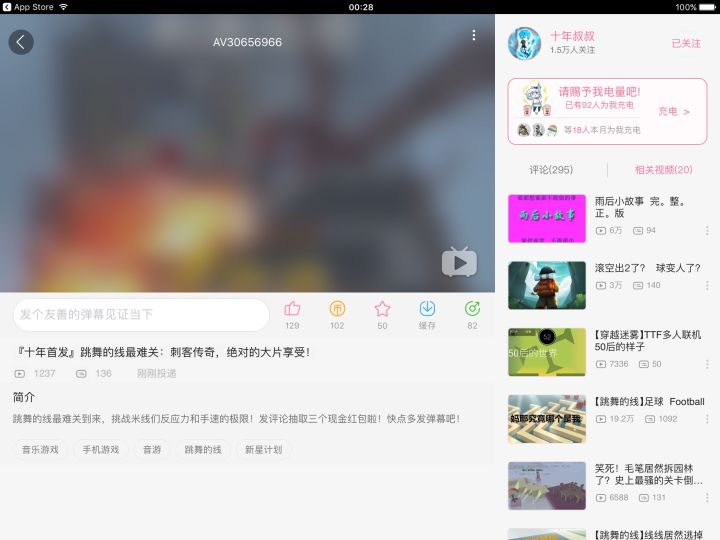This screenshot has height=540, width=720.
Task: Open the title 滚空出2了? 球变人了?
Action: point(647,268)
